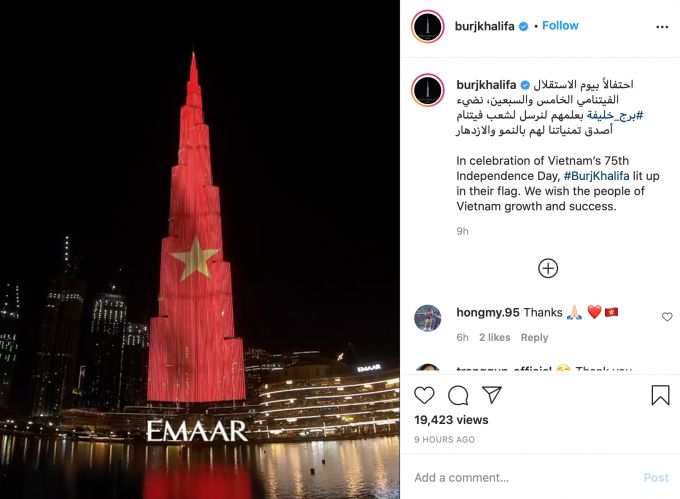Save post with the bookmark icon

click(660, 395)
